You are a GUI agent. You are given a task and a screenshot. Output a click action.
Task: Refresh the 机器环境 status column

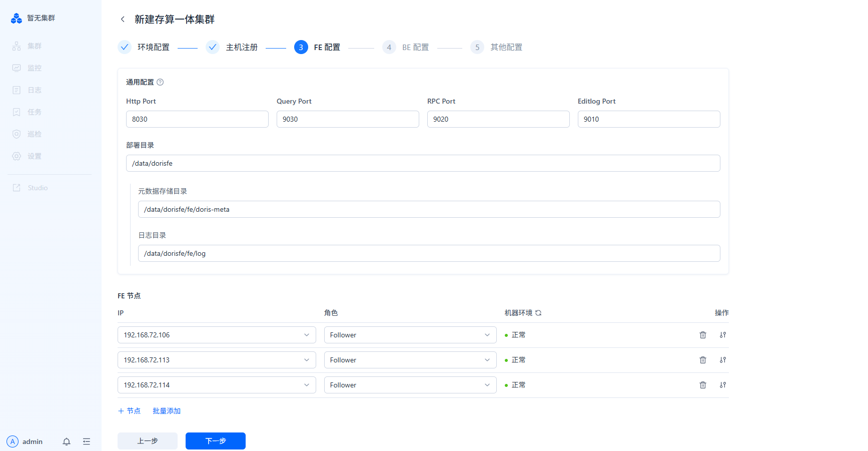[538, 313]
